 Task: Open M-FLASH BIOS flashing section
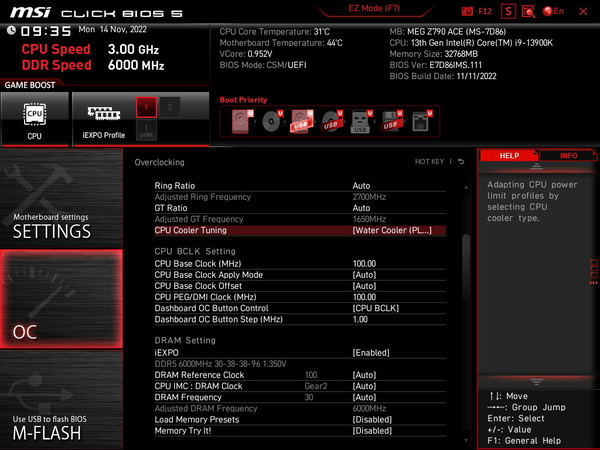click(61, 399)
